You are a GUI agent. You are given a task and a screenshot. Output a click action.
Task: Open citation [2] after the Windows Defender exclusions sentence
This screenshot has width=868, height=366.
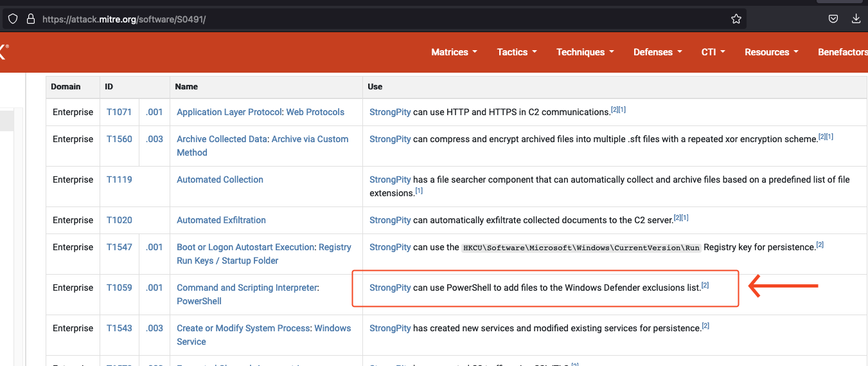click(x=705, y=286)
